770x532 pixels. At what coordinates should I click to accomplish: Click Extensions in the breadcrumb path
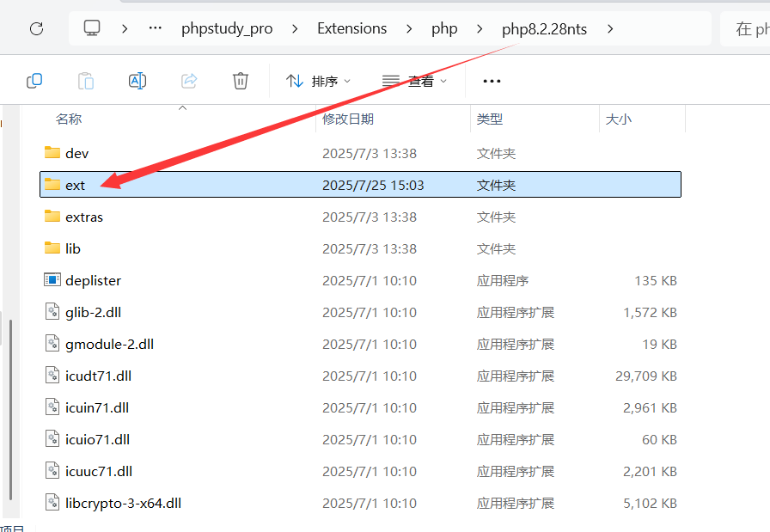click(351, 28)
